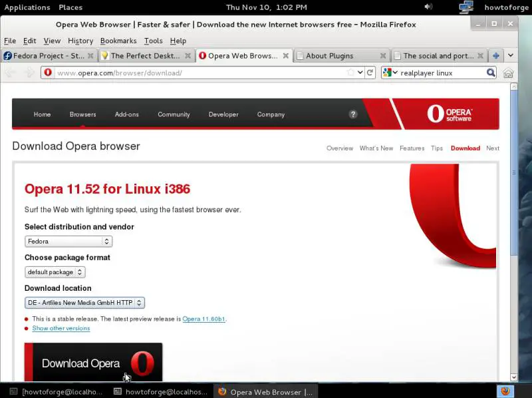The image size is (532, 398).
Task: Open the address bar history dropdown arrow
Action: (x=360, y=73)
